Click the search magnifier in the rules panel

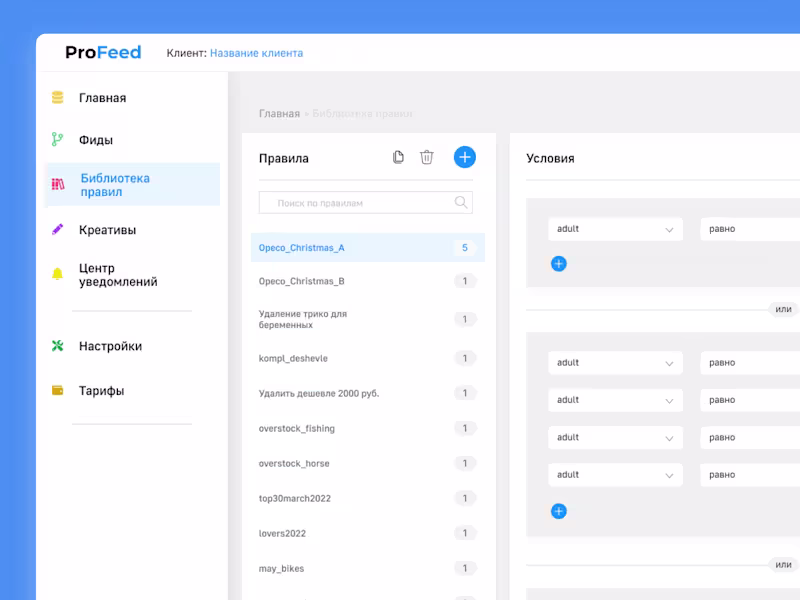pos(461,202)
